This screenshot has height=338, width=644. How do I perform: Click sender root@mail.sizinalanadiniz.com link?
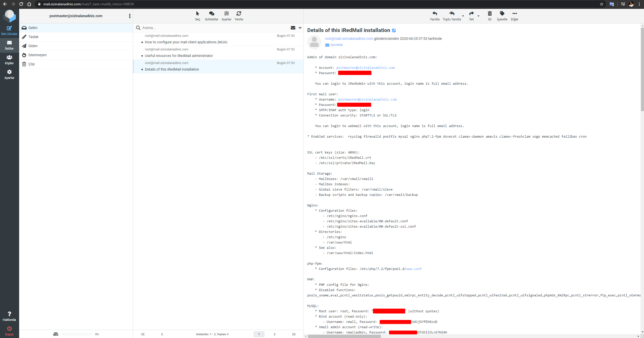pos(349,39)
